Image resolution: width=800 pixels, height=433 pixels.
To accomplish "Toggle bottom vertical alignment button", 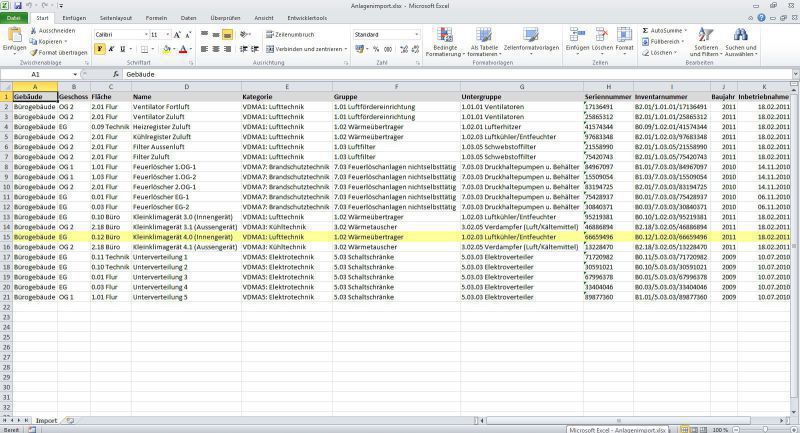I will tap(228, 34).
